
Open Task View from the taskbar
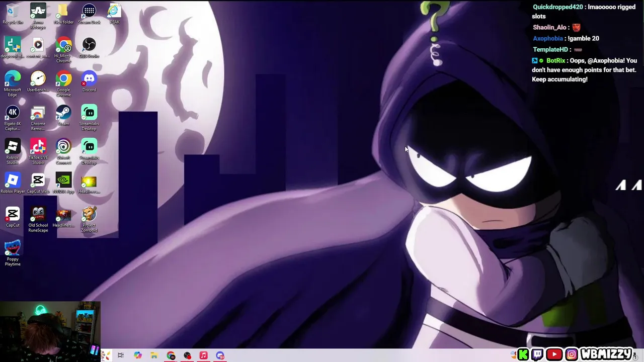121,355
